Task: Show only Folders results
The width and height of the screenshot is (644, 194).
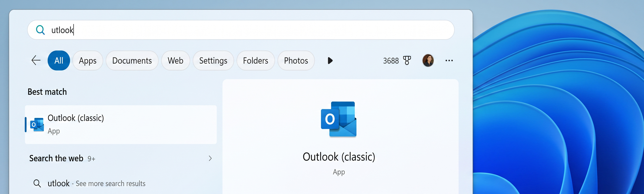Action: click(x=255, y=60)
